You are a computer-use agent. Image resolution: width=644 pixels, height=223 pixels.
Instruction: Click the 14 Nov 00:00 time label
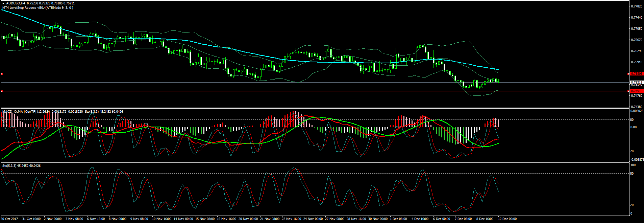point(183,219)
